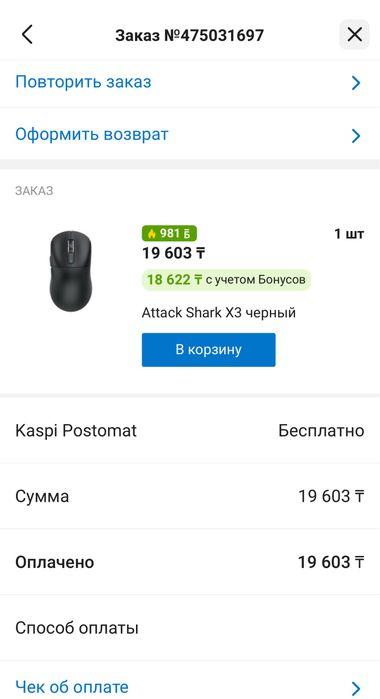The height and width of the screenshot is (699, 380).
Task: Open product title Attack Shark X3 черный
Action: 219,312
